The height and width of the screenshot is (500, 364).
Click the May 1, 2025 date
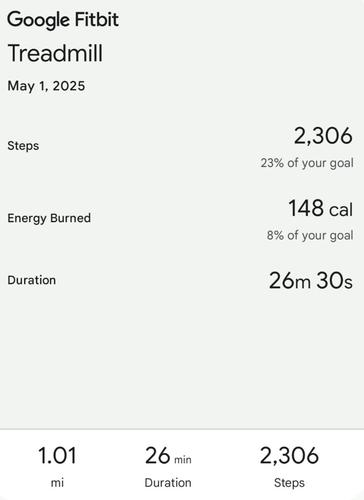coord(46,86)
